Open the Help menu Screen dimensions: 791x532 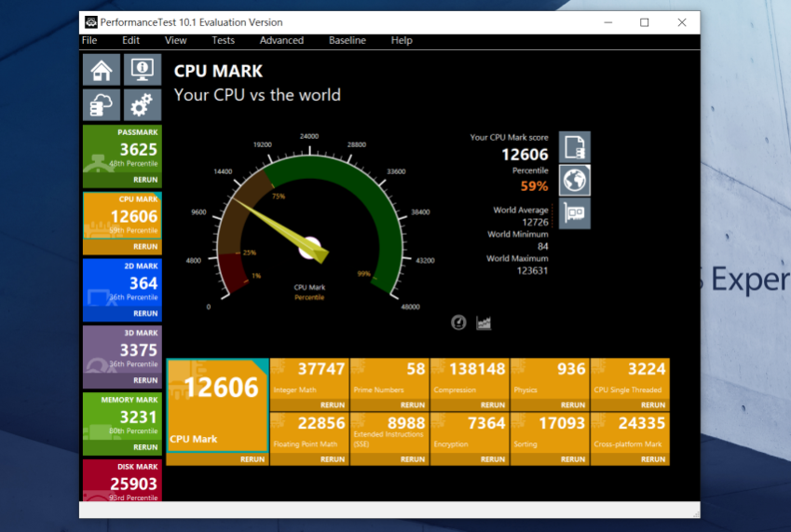click(x=402, y=40)
